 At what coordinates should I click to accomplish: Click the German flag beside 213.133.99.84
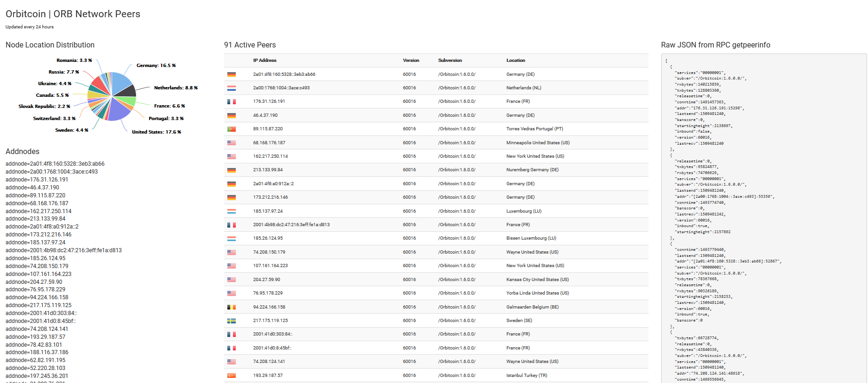(x=232, y=170)
